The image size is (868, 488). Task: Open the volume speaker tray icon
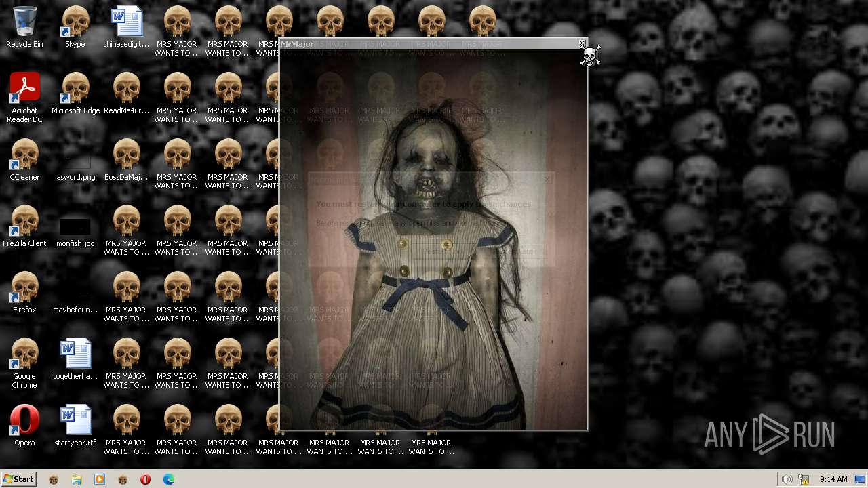tap(787, 479)
